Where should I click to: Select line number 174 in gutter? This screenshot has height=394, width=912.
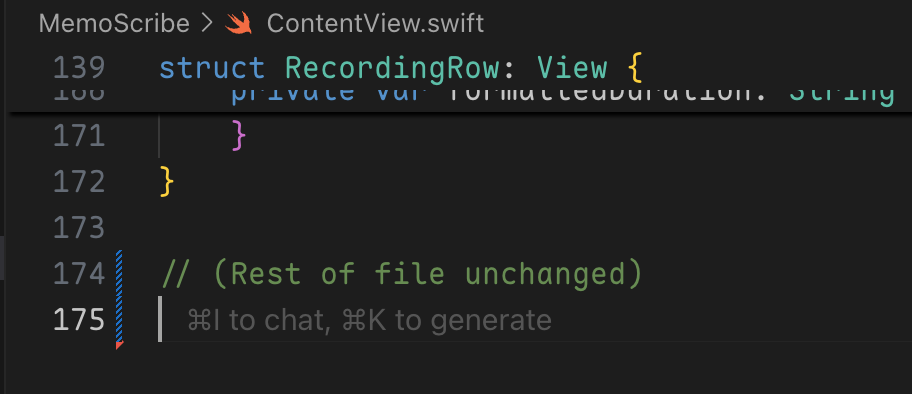[79, 273]
